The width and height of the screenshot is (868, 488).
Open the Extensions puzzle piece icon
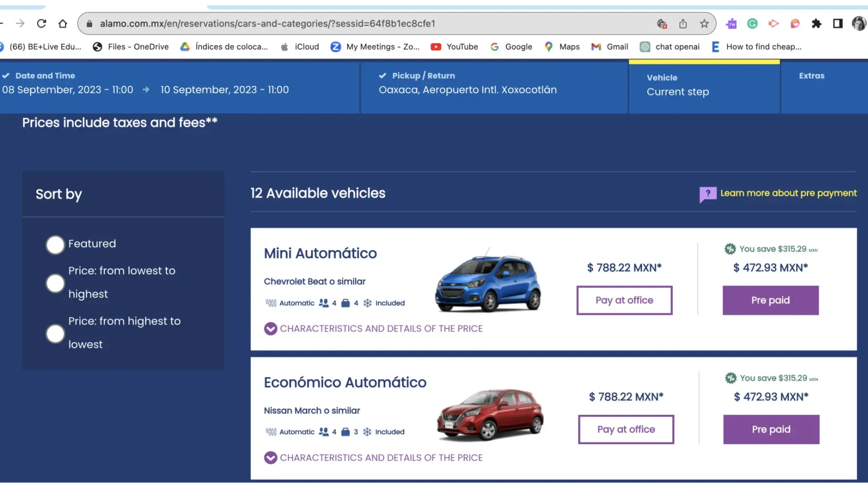point(816,23)
